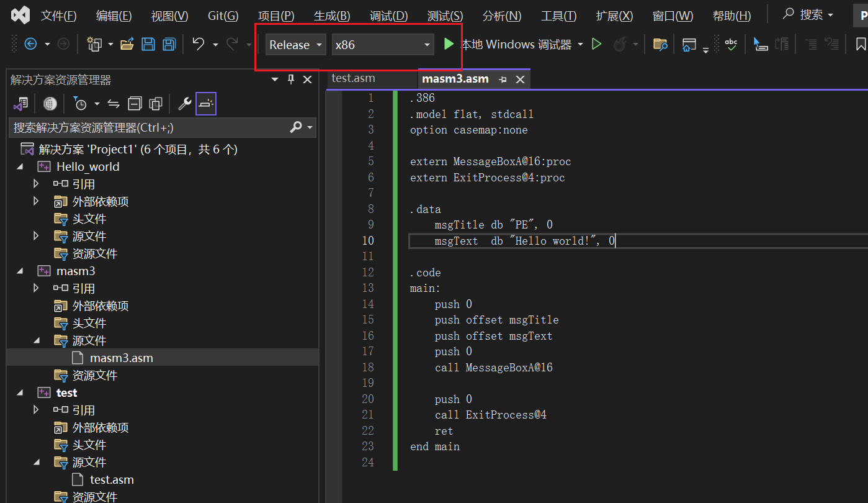Click the new project icon
868x503 pixels.
pos(94,44)
